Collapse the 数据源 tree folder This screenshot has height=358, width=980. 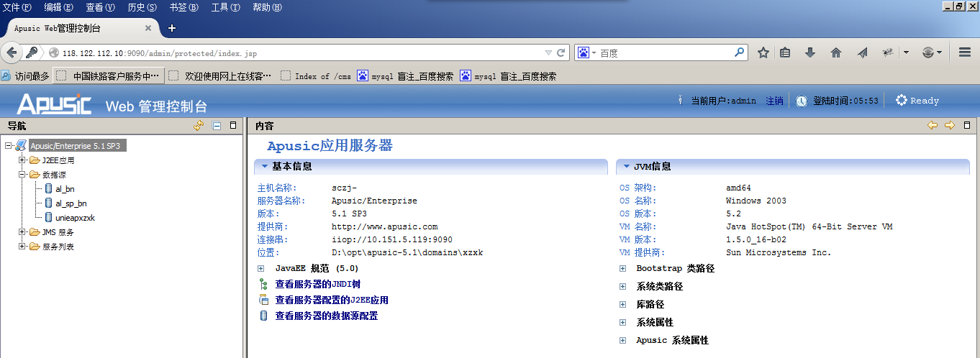(x=22, y=174)
